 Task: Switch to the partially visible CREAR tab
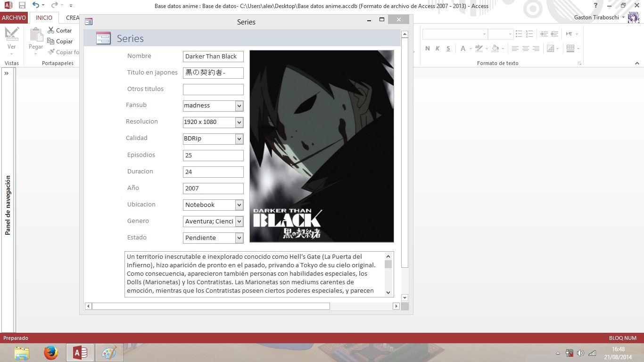72,18
